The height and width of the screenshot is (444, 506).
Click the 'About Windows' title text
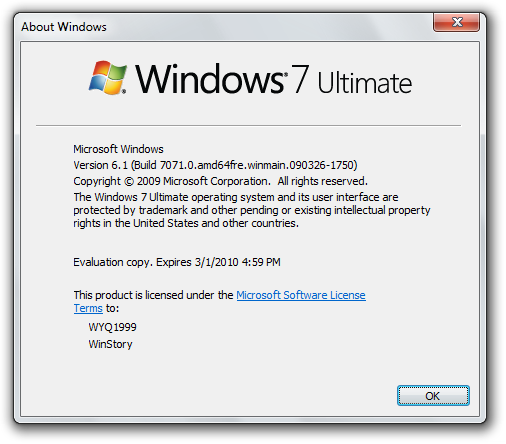point(64,27)
